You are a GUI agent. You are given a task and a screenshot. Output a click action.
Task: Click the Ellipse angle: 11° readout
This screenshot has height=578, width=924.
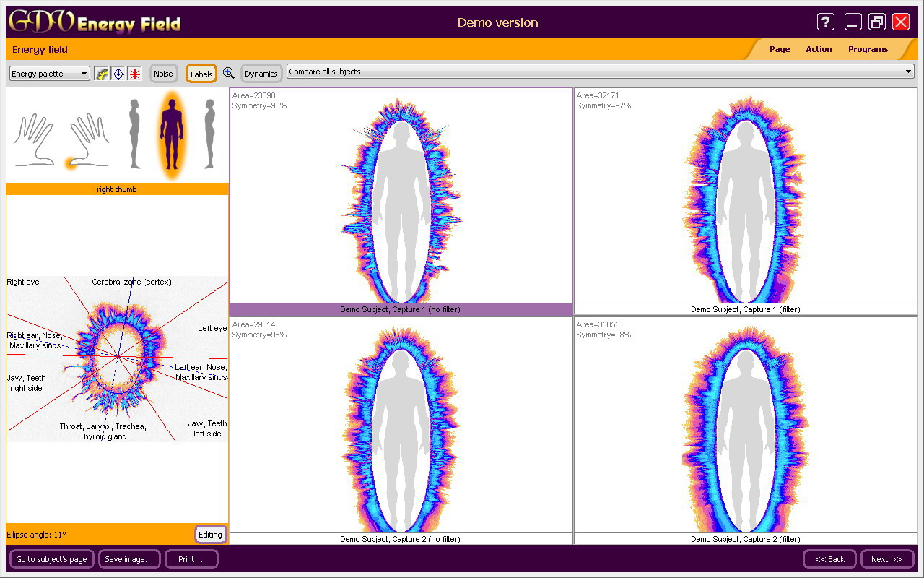[36, 535]
